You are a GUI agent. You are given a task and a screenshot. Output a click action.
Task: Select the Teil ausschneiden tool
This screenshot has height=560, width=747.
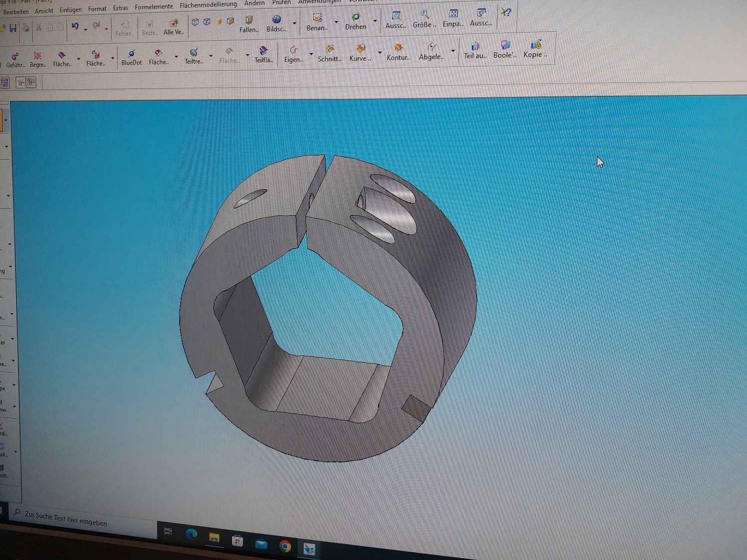click(x=474, y=48)
